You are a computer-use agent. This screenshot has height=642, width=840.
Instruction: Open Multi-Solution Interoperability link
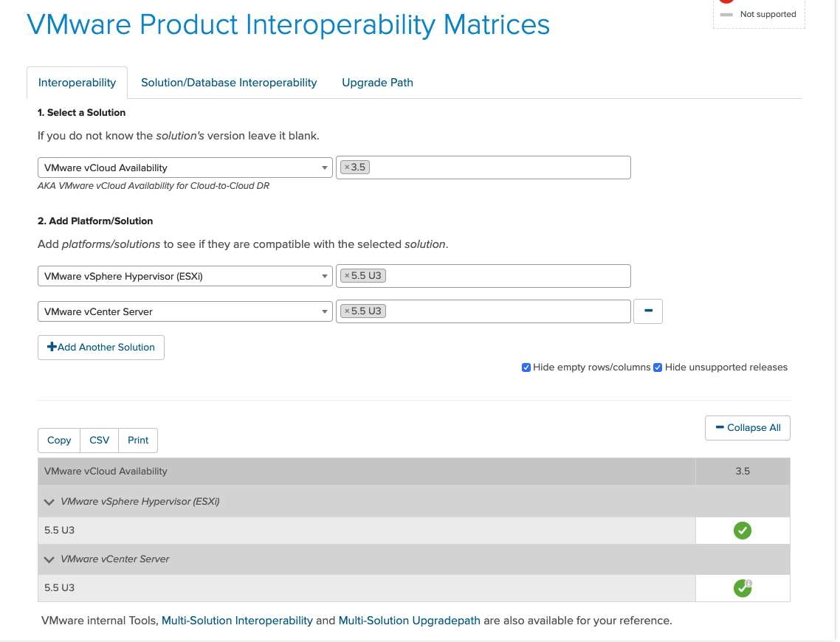click(237, 621)
